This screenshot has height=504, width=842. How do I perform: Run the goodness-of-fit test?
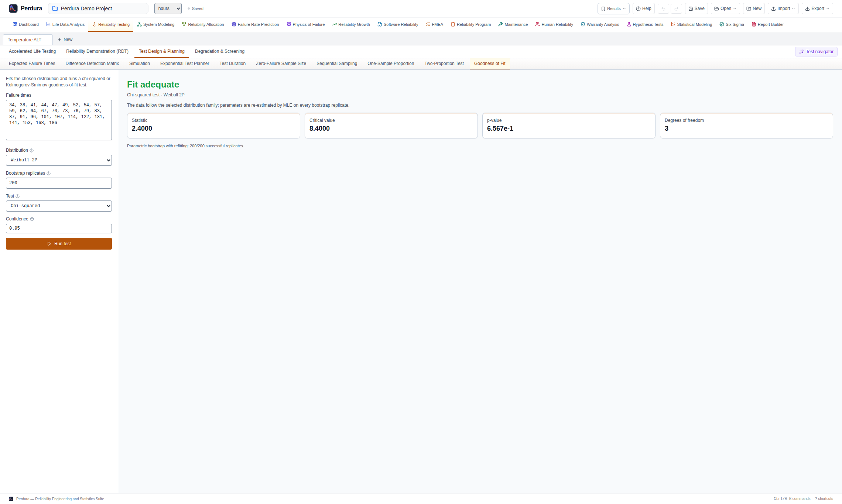click(59, 244)
